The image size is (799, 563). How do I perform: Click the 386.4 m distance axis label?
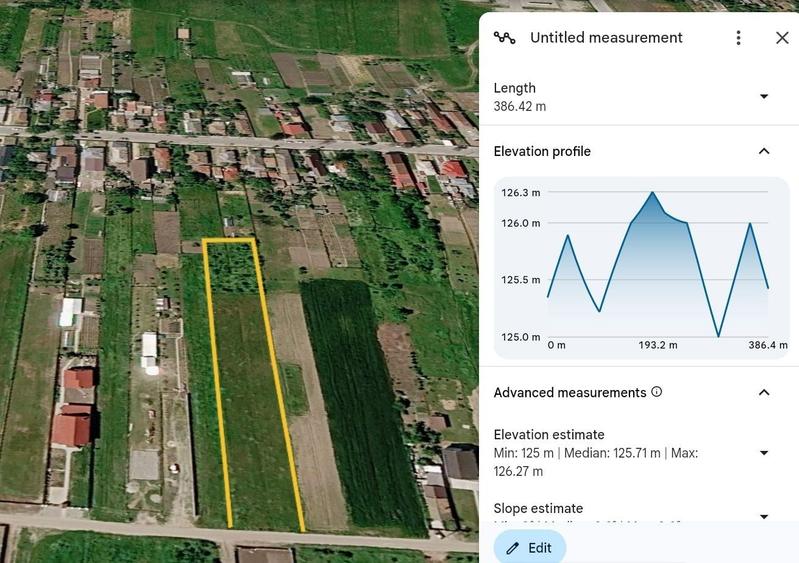[x=768, y=345]
